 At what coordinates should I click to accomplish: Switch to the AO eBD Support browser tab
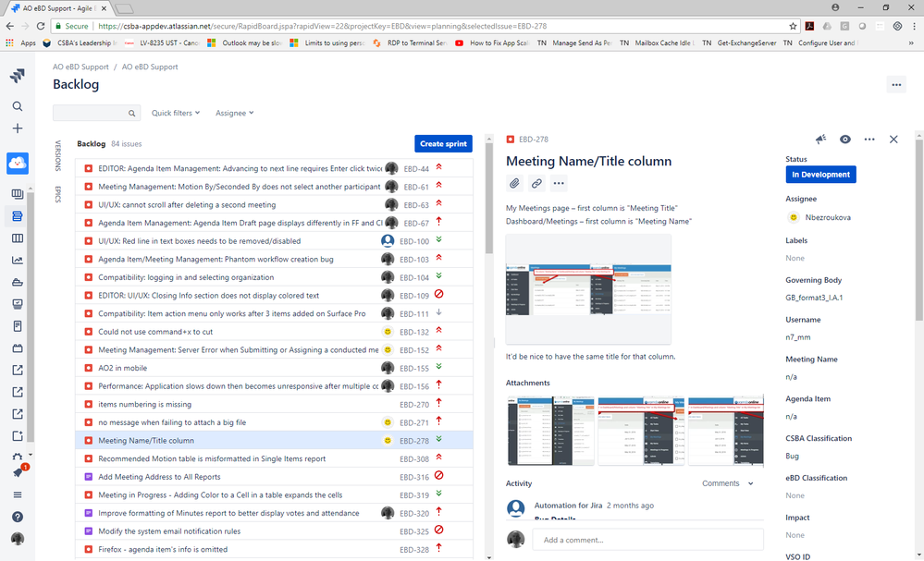click(57, 6)
